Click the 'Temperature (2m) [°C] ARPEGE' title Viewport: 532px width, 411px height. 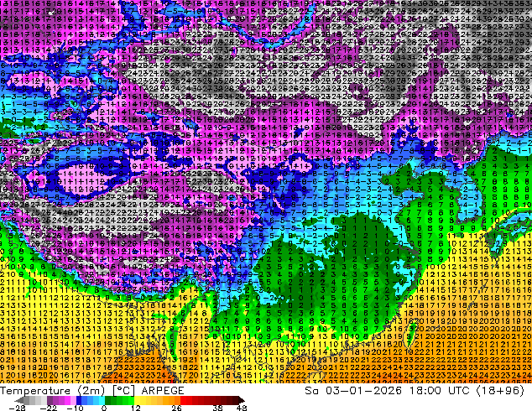(x=92, y=390)
